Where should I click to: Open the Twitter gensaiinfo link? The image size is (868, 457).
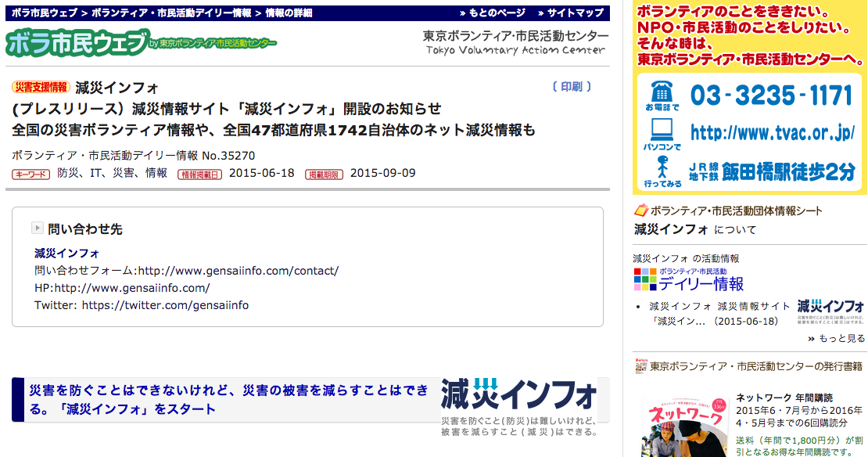165,305
